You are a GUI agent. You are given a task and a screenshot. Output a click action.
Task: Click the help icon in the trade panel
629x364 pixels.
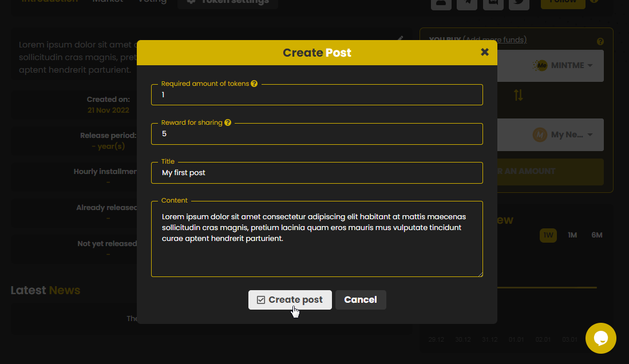tap(600, 42)
